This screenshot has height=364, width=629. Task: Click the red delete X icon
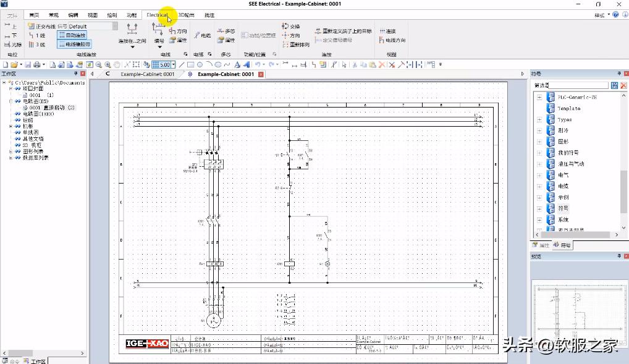tap(382, 64)
